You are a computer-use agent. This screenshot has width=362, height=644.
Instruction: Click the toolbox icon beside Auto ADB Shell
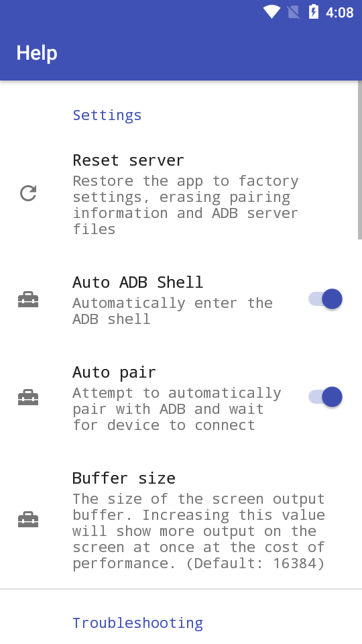[28, 299]
